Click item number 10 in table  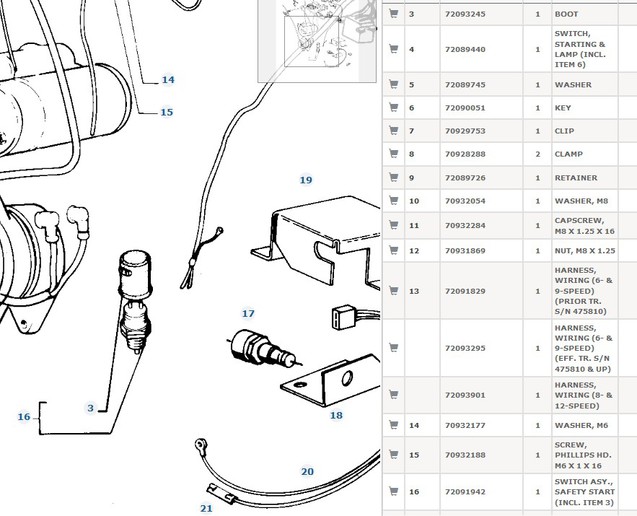414,201
